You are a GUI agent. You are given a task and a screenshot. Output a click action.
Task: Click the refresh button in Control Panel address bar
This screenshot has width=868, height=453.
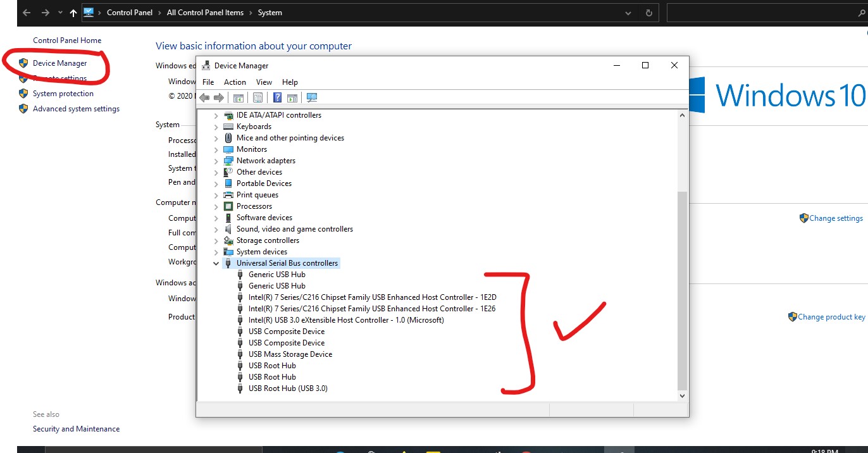648,13
